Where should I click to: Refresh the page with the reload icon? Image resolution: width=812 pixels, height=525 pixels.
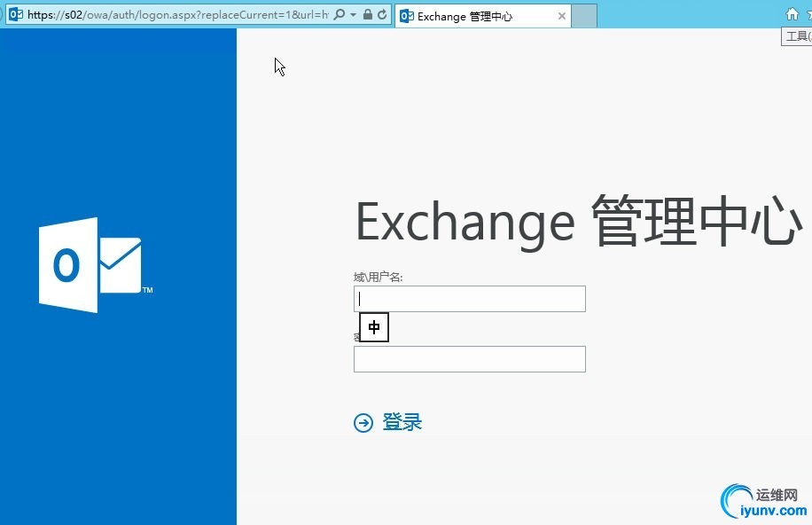point(382,14)
